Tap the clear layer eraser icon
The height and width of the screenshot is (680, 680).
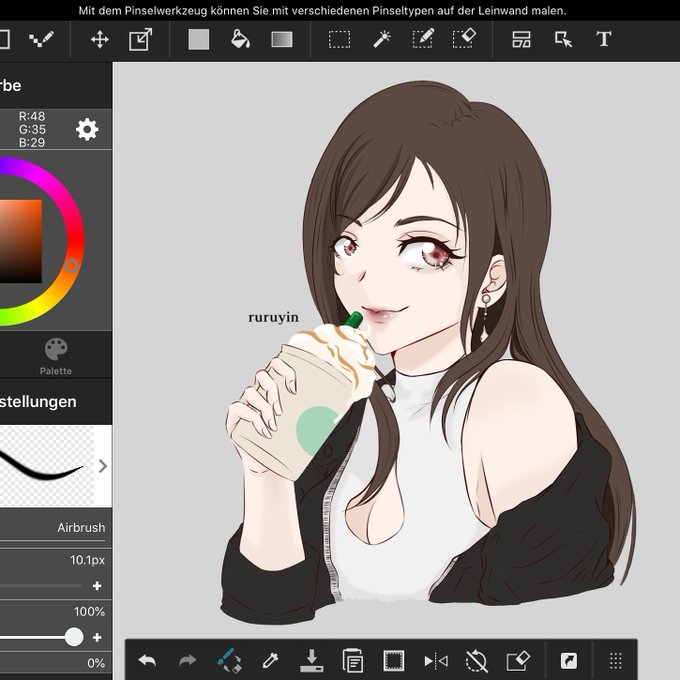pos(518,660)
